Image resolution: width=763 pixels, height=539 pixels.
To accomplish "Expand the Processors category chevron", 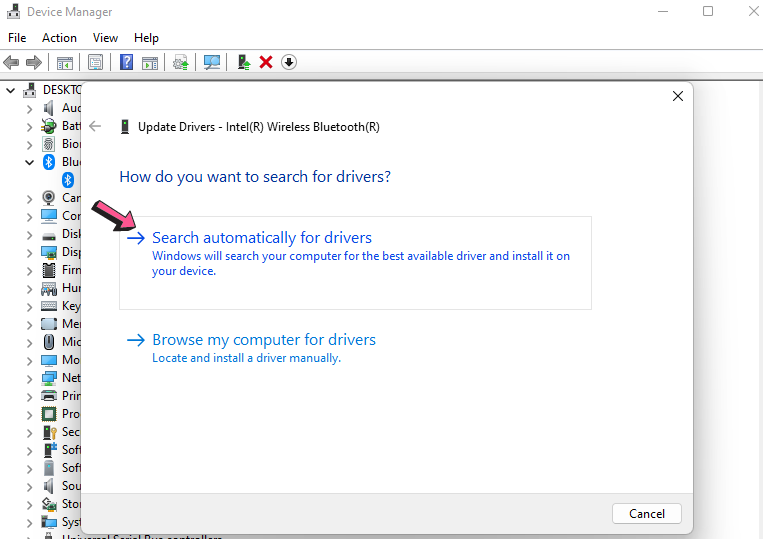I will click(29, 415).
